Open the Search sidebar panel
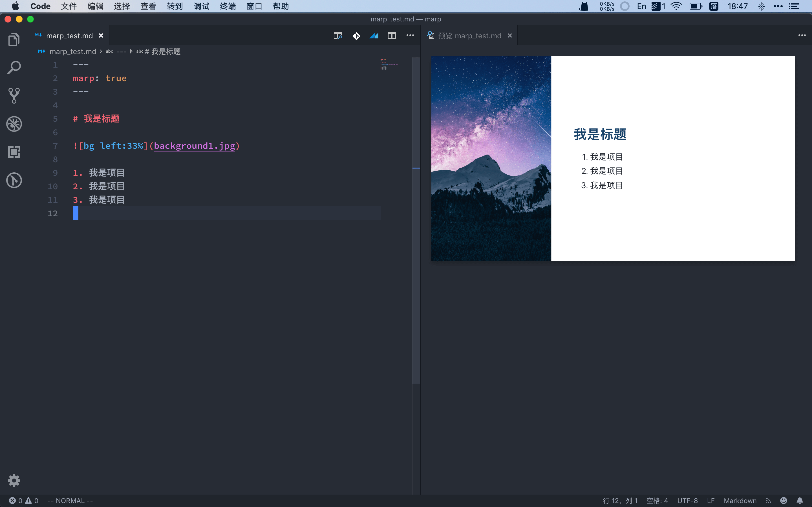 coord(14,68)
